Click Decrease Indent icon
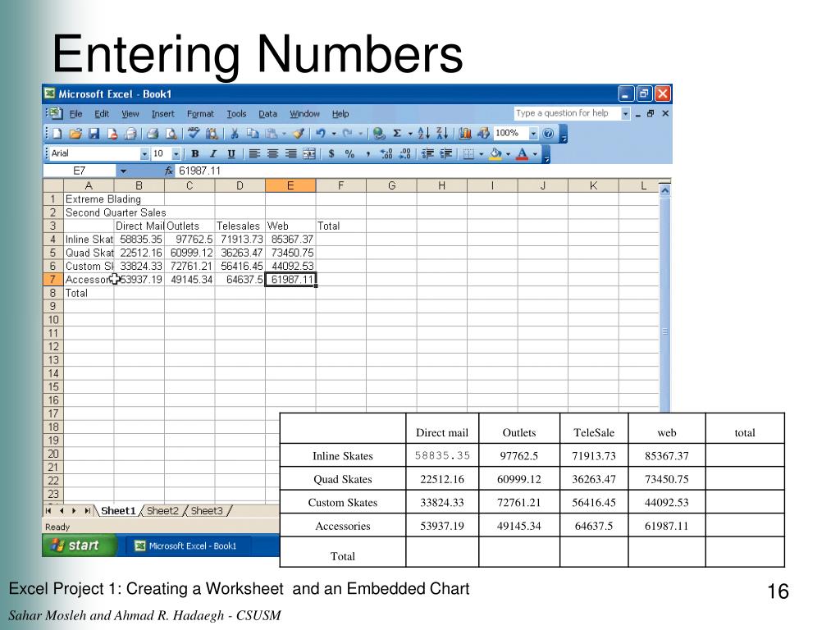Screen dimensions: 840x630 point(427,154)
